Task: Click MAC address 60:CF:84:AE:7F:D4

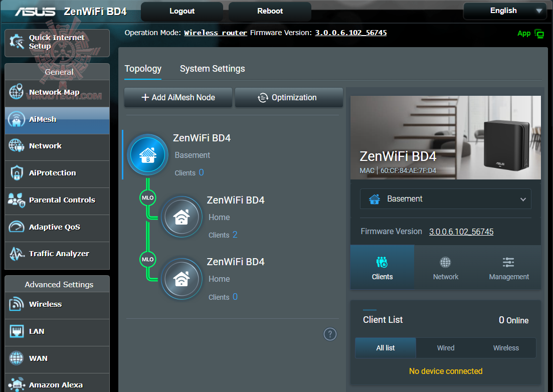Action: pos(409,170)
